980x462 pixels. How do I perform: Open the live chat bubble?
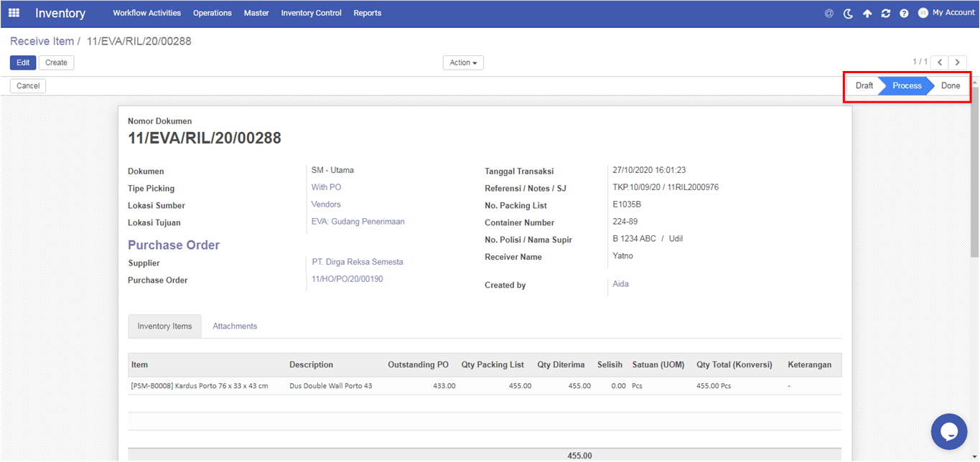coord(949,431)
